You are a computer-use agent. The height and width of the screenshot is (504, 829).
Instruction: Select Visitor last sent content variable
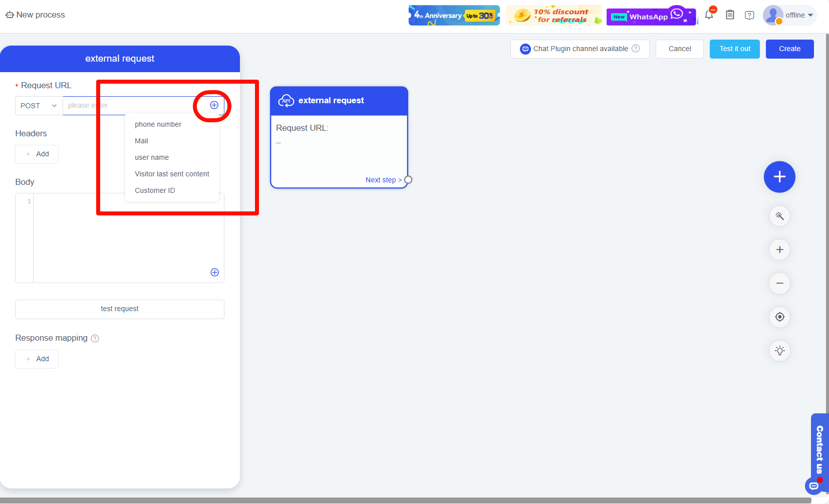point(172,174)
